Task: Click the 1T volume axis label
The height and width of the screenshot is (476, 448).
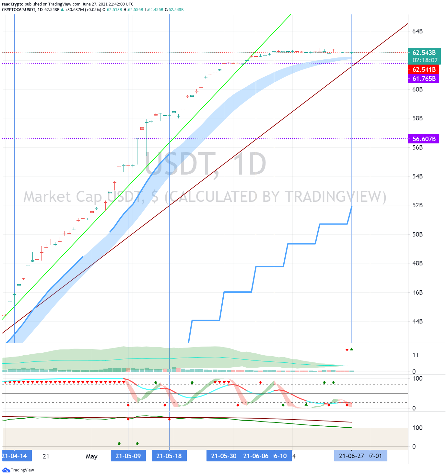Action: point(416,355)
